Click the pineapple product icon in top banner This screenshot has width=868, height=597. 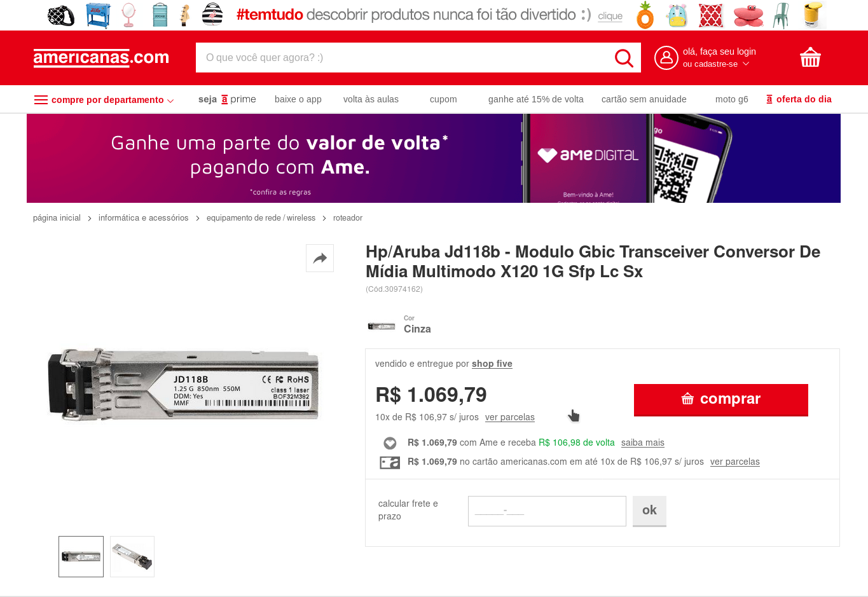coord(645,15)
